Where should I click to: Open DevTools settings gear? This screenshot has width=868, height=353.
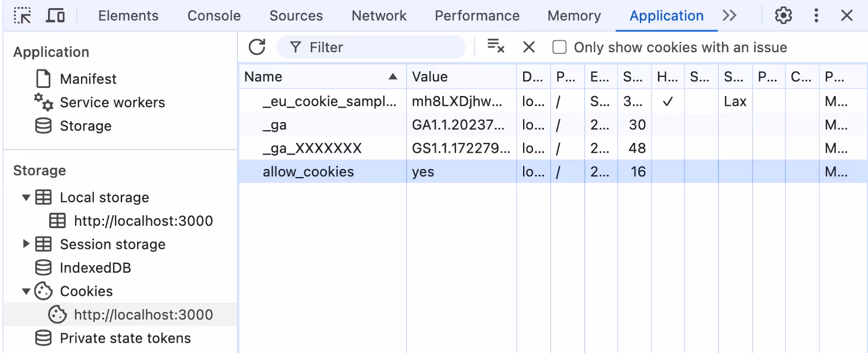point(783,16)
